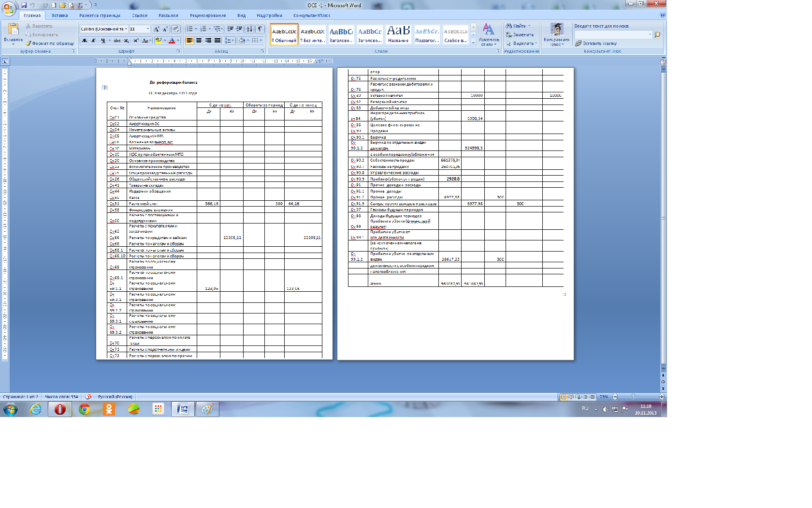This screenshot has height=508, width=812.
Task: Apply subscript formatting
Action: click(x=127, y=41)
